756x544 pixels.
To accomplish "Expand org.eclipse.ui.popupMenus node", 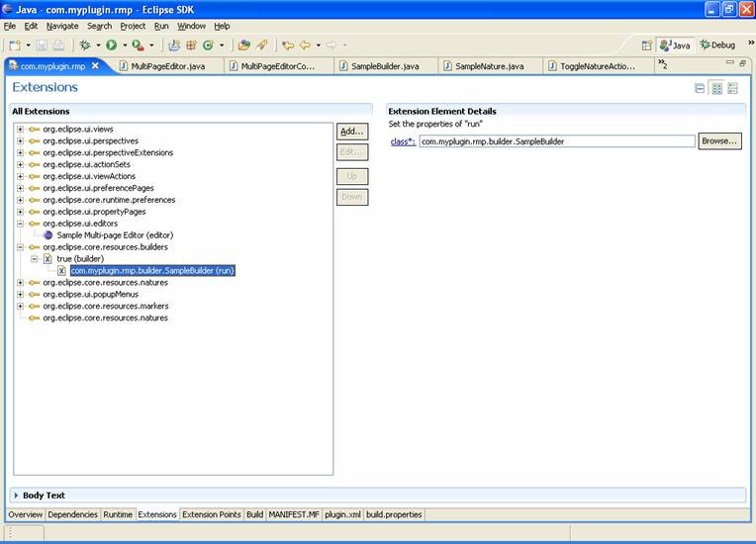I will [x=20, y=295].
